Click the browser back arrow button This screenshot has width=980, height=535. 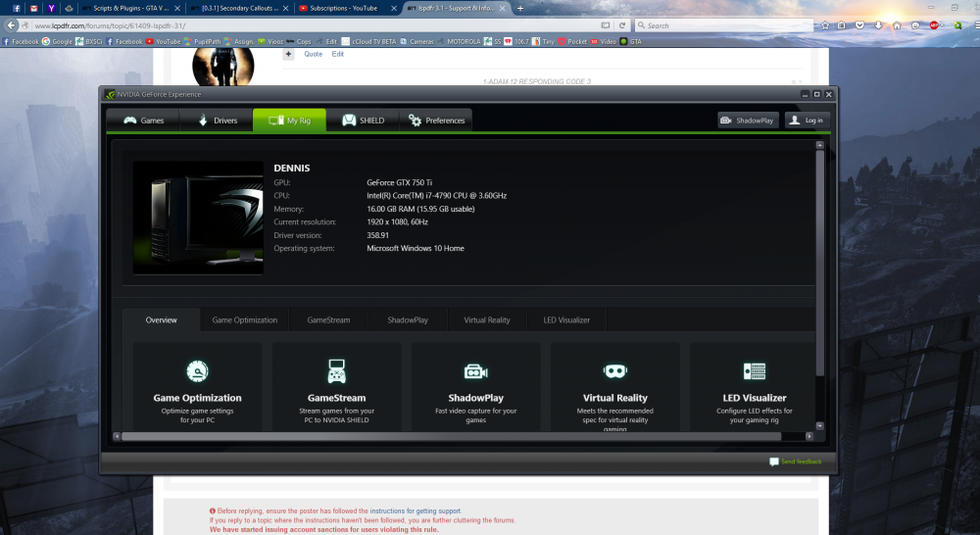(x=11, y=25)
